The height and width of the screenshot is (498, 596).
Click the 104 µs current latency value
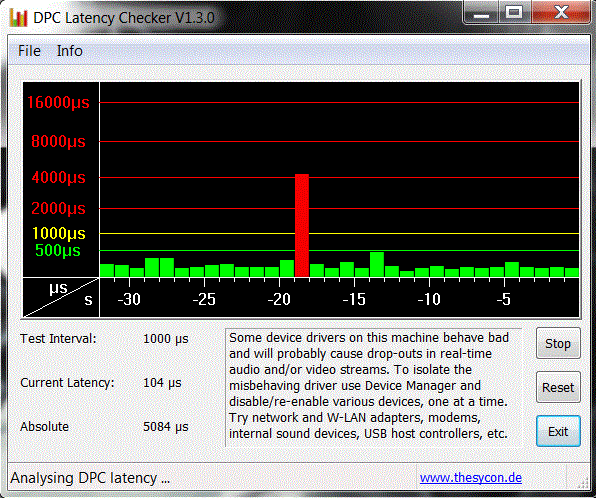pyautogui.click(x=162, y=383)
